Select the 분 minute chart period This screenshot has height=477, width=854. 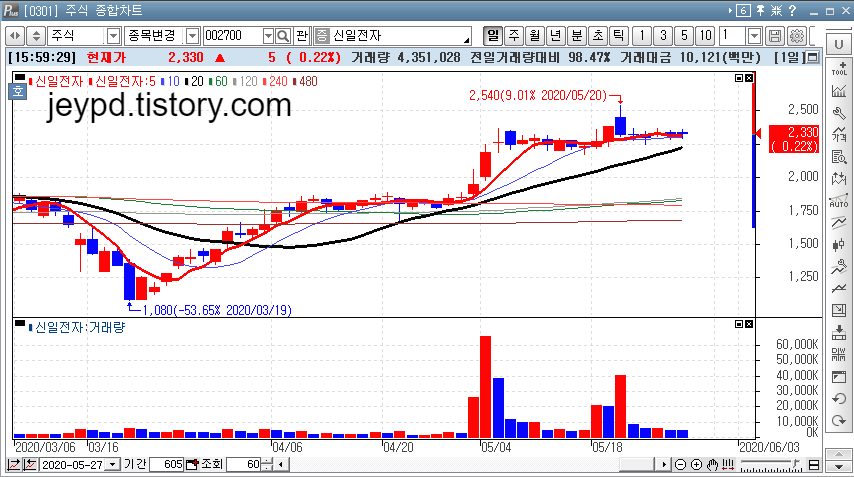(577, 36)
